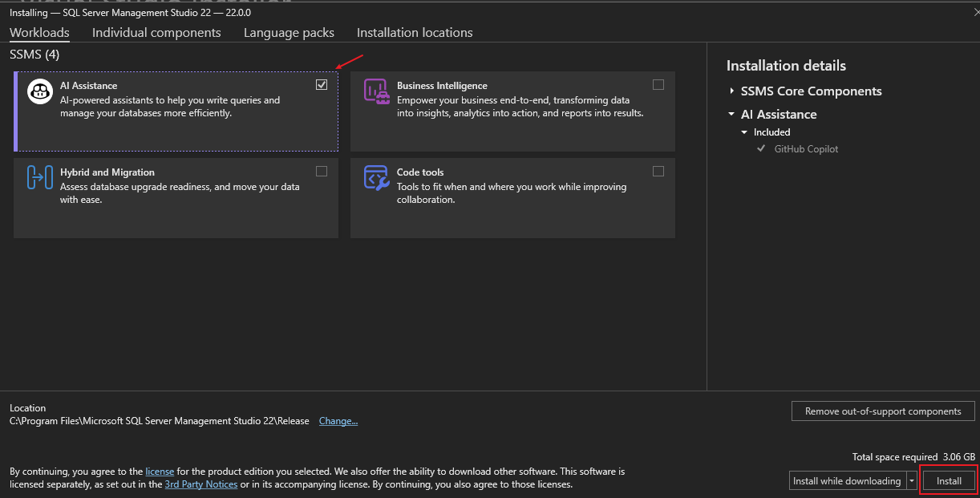Click the GitHub Copilot checkmark icon
This screenshot has width=980, height=498.
(761, 149)
